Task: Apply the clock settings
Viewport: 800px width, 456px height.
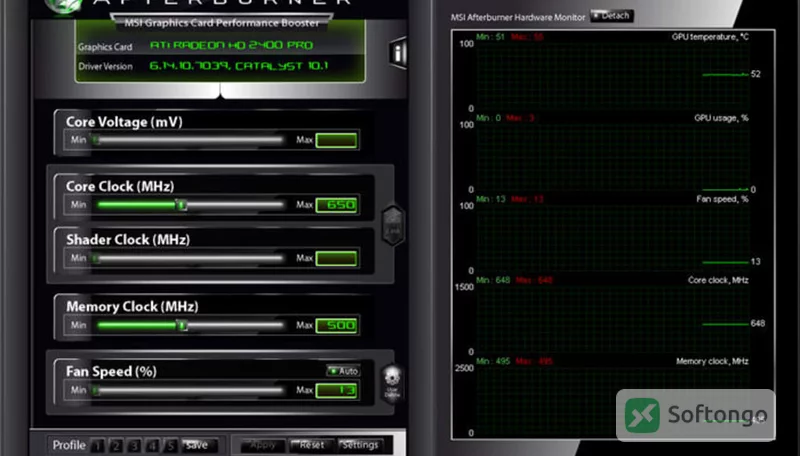Action: coord(263,445)
